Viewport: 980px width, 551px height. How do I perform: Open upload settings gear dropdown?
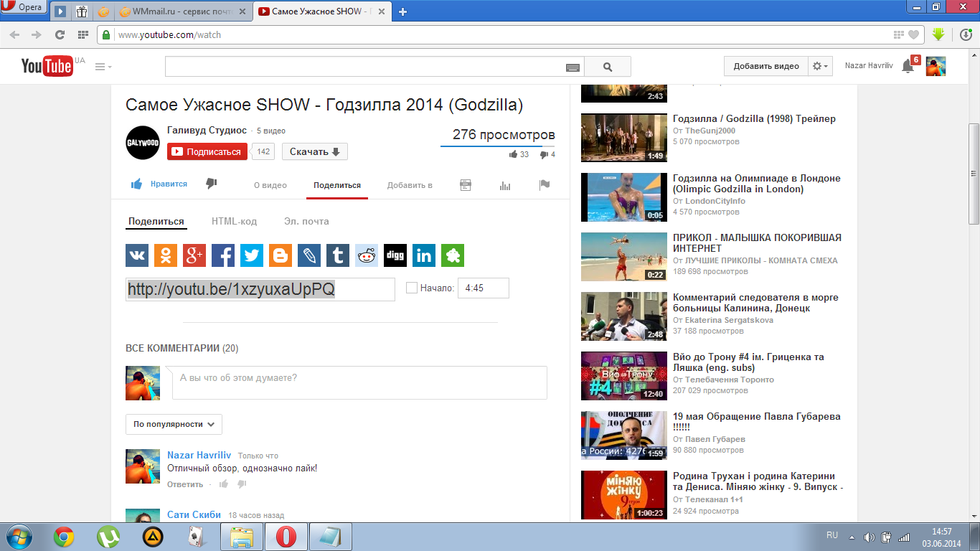(819, 66)
